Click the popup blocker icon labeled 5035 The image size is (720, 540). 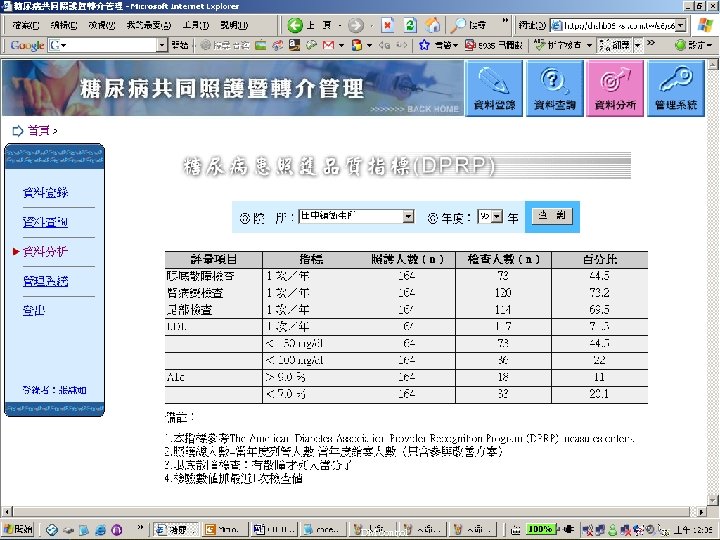(470, 45)
